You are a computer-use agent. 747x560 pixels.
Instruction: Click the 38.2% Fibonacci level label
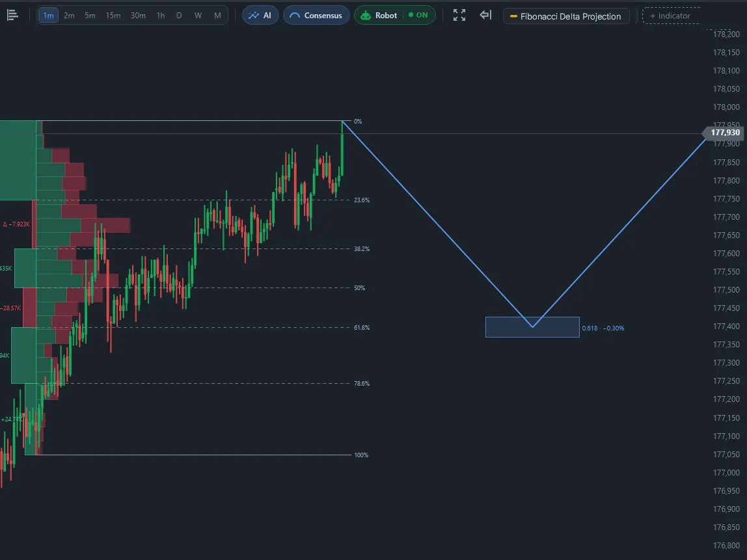(362, 249)
